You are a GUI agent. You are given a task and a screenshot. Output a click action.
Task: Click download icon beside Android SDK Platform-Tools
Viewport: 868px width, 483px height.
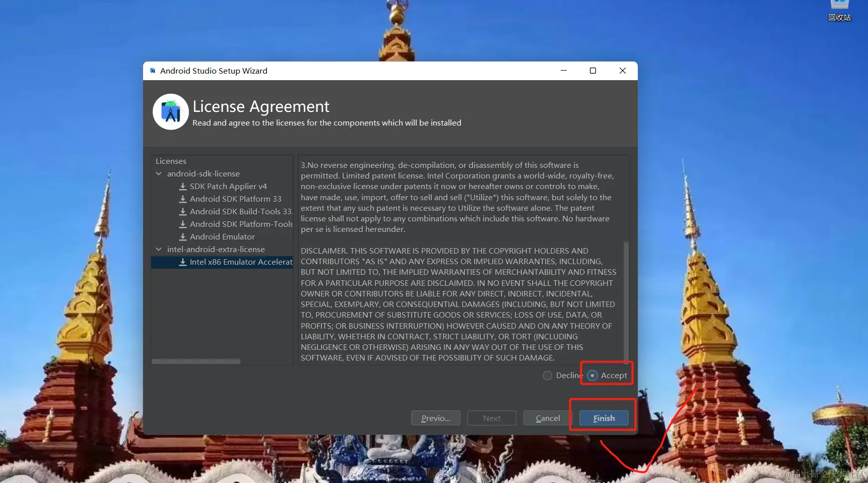183,224
